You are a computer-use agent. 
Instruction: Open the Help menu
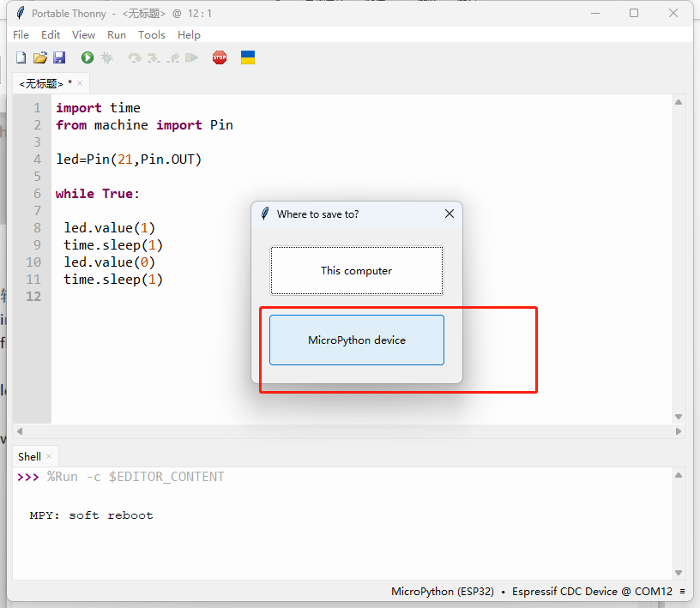189,35
